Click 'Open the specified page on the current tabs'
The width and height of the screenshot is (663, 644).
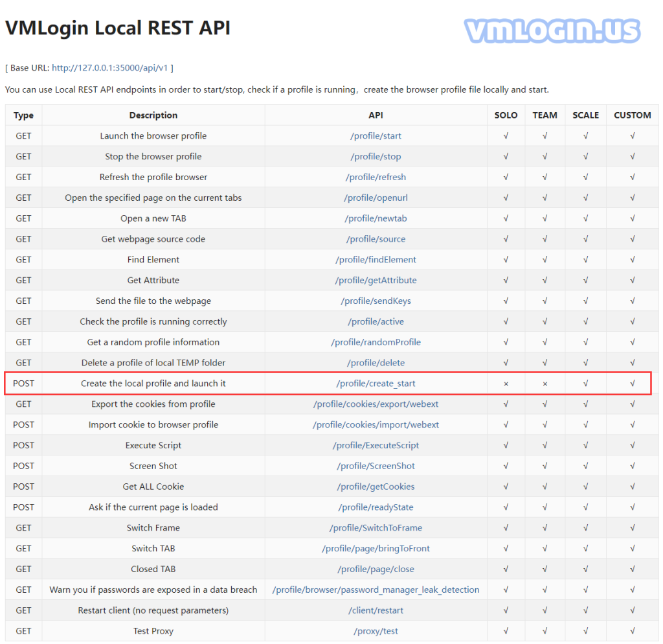click(x=153, y=198)
